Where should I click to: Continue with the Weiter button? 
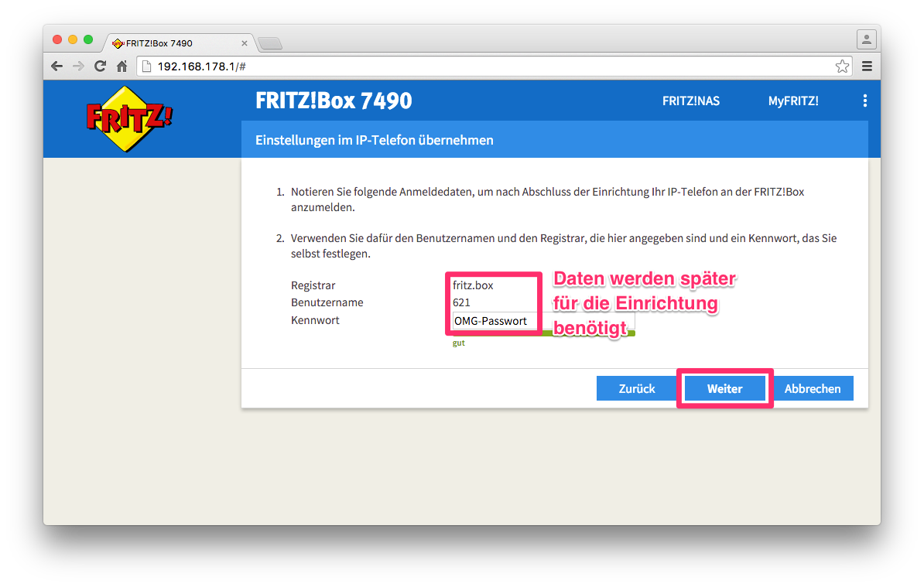[x=724, y=388]
